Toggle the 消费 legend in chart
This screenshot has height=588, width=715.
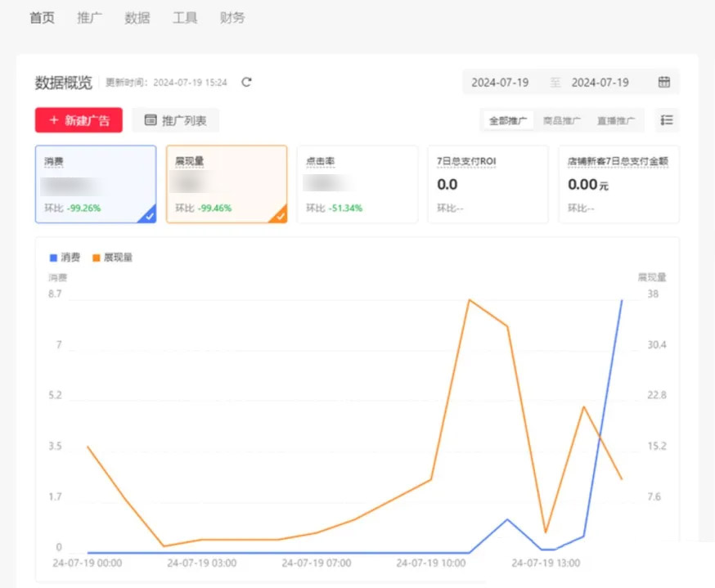pyautogui.click(x=65, y=258)
